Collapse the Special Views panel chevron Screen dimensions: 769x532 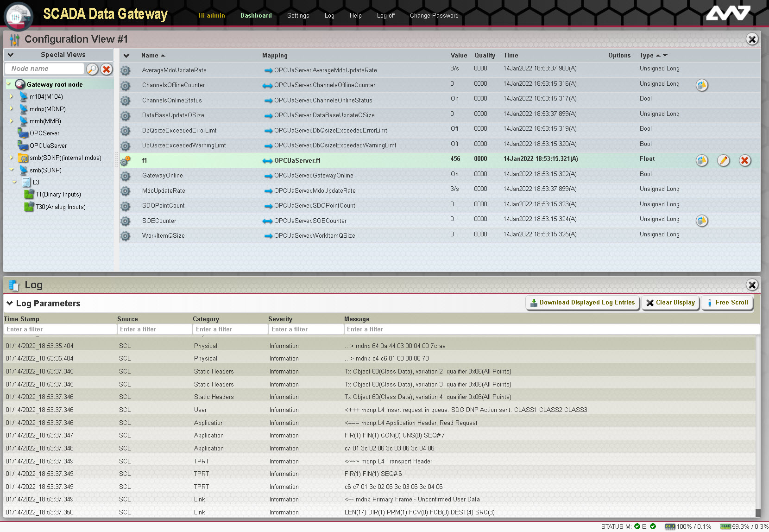tap(11, 55)
